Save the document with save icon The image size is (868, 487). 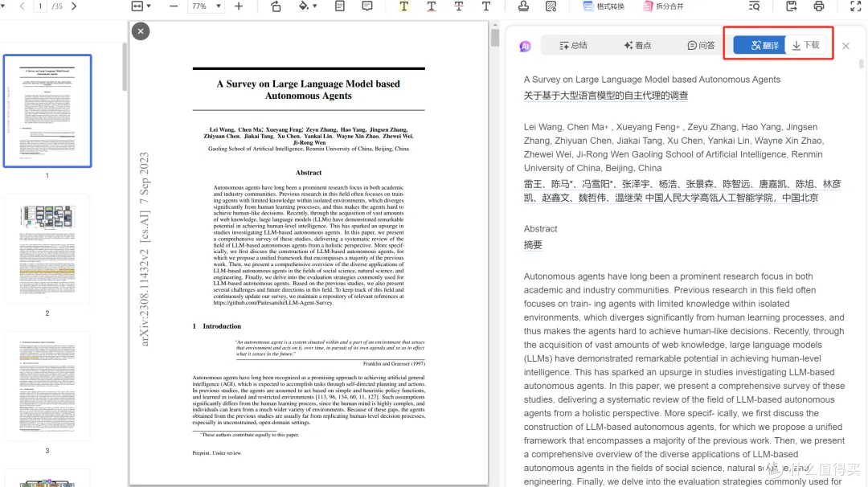(792, 6)
